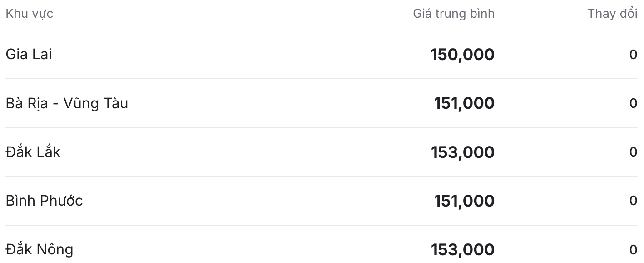
Task: Click change value for Bà Rịa - Vũng Tàu
Action: [633, 103]
